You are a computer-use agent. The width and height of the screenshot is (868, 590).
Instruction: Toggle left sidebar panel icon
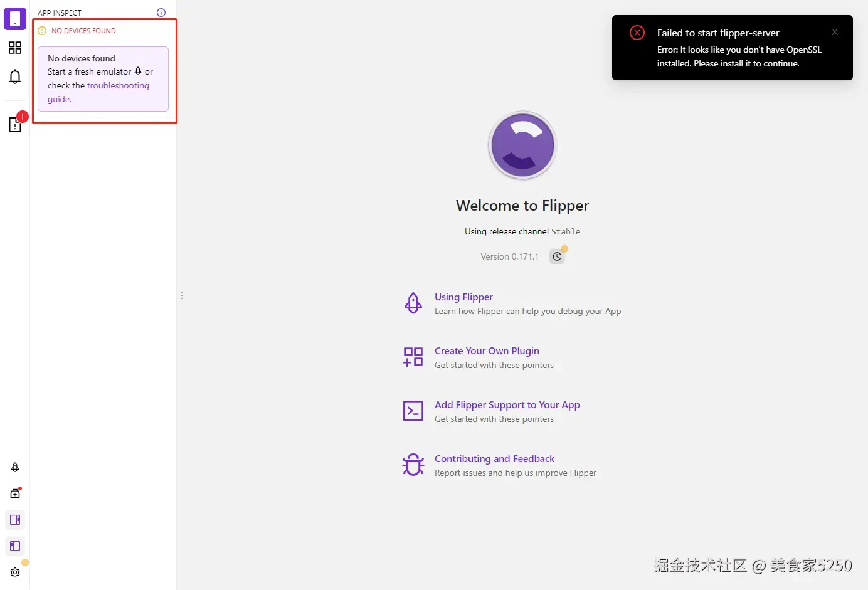click(x=15, y=546)
